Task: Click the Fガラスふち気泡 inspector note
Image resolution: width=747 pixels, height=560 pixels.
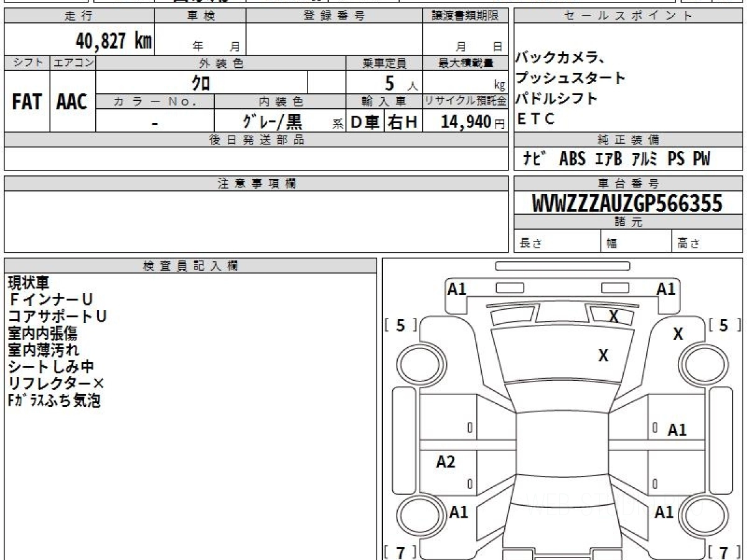Action: pyautogui.click(x=54, y=401)
